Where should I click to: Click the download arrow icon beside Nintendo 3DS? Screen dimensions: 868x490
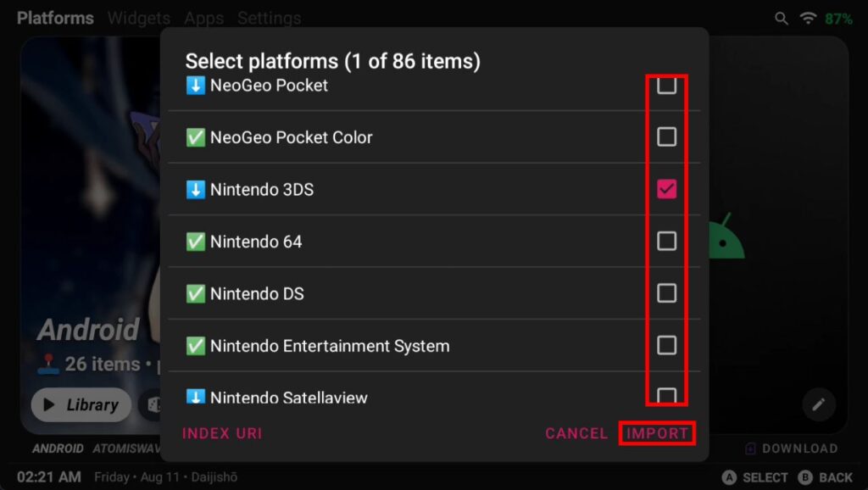coord(196,190)
